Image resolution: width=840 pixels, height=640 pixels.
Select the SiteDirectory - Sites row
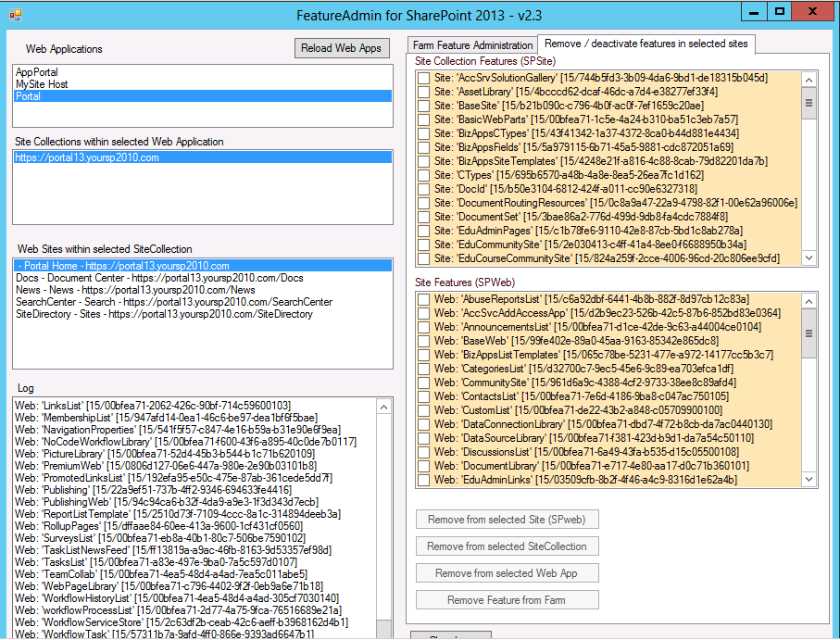[203, 314]
